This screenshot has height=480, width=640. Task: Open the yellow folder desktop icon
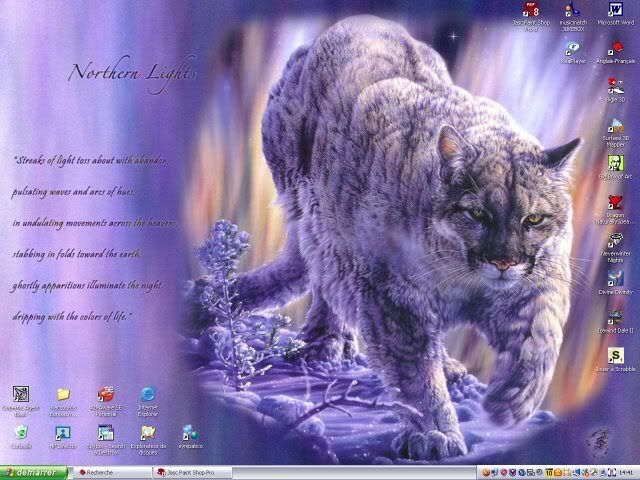pos(63,401)
